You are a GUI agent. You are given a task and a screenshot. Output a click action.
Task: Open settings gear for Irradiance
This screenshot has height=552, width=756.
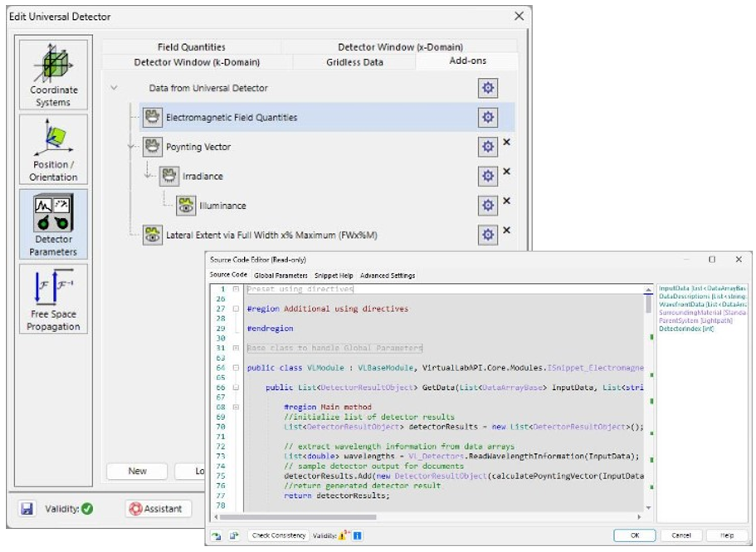pos(488,176)
